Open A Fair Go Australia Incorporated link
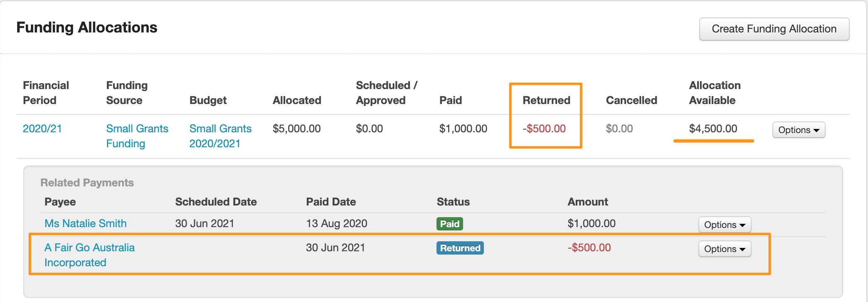The height and width of the screenshot is (302, 868). click(89, 255)
